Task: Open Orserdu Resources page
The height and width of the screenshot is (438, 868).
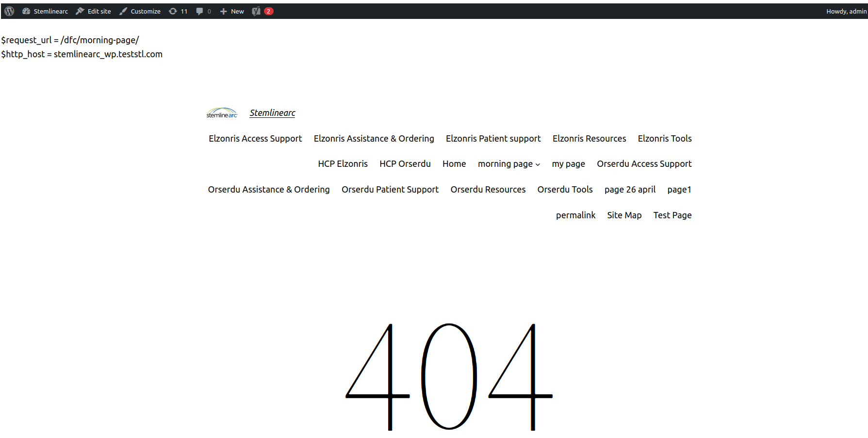Action: [x=488, y=190]
